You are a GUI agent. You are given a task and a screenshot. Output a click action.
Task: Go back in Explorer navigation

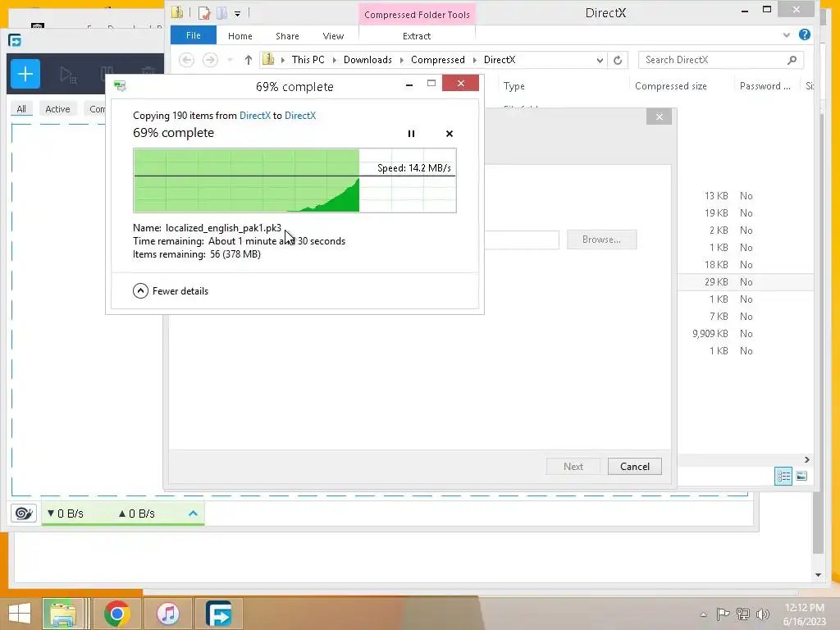186,59
